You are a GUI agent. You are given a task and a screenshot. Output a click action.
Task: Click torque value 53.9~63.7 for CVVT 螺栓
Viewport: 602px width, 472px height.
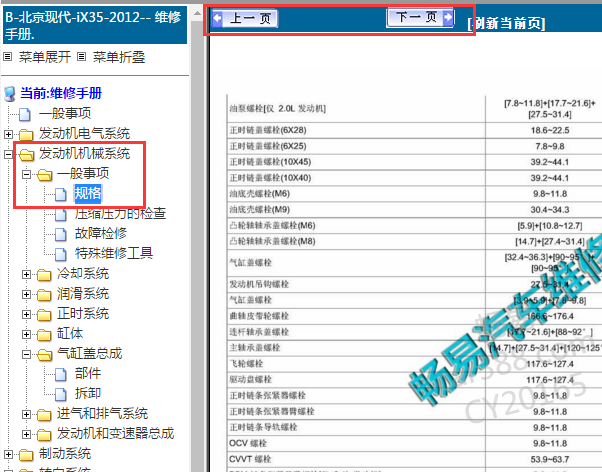pyautogui.click(x=550, y=459)
